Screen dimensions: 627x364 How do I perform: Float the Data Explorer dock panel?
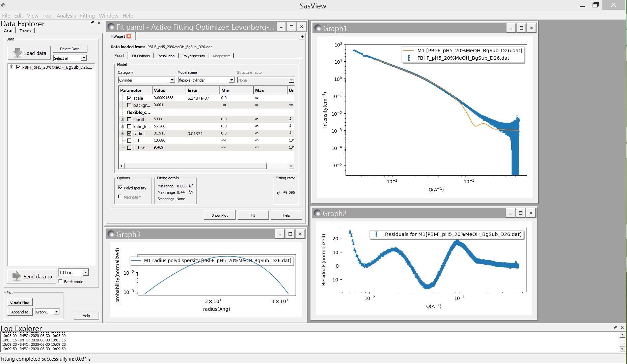tap(92, 23)
